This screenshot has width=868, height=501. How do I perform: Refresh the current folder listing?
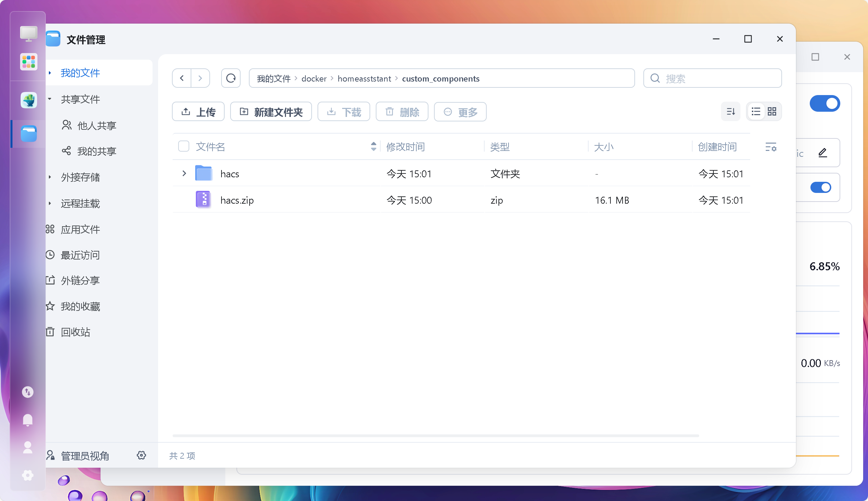(231, 78)
